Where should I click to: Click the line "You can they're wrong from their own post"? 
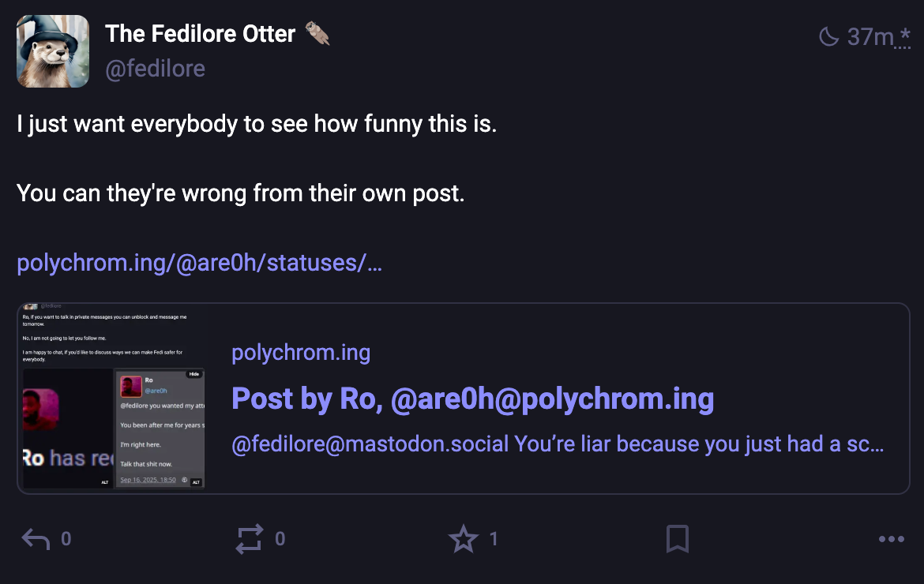[x=240, y=193]
